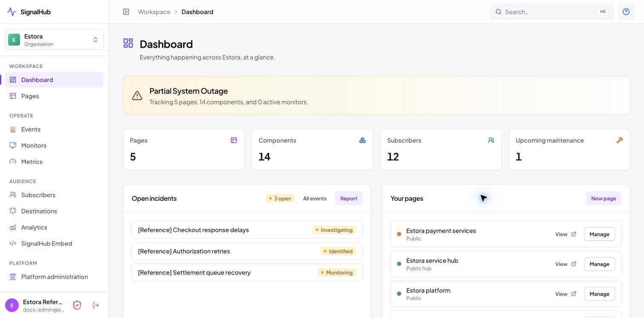Click the Events siren icon in sidebar

point(13,129)
